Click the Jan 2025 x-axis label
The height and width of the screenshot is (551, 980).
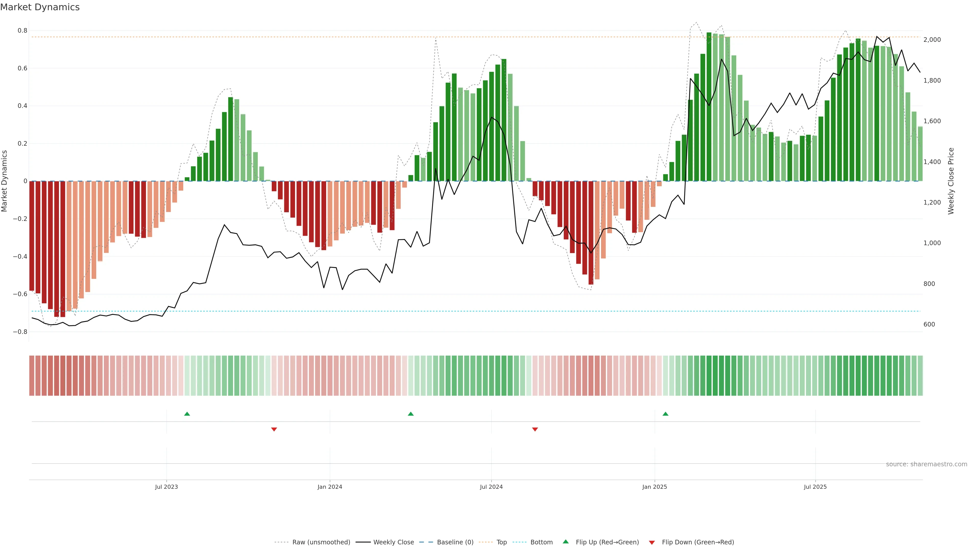click(x=654, y=487)
